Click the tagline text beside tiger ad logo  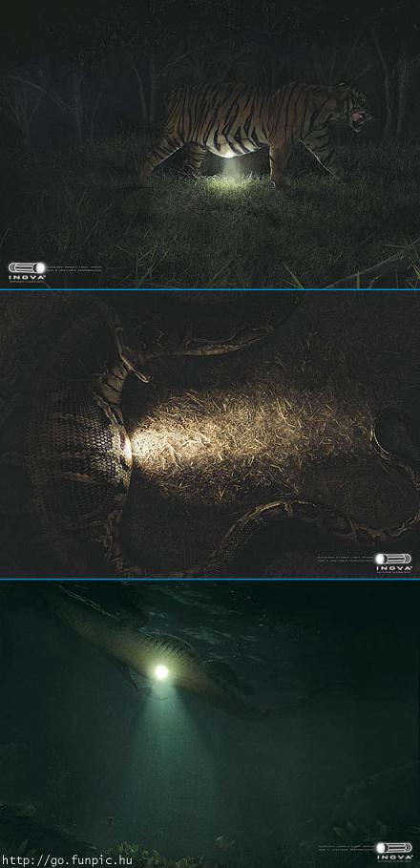point(73,270)
